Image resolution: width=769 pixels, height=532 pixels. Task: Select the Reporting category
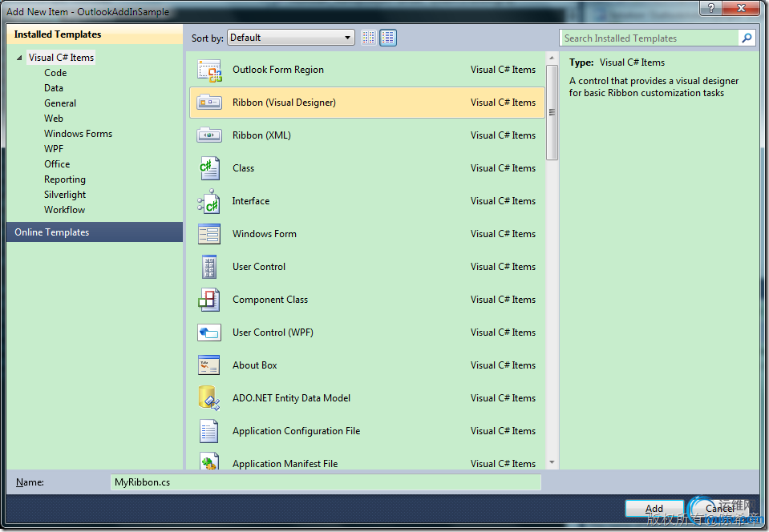[65, 179]
